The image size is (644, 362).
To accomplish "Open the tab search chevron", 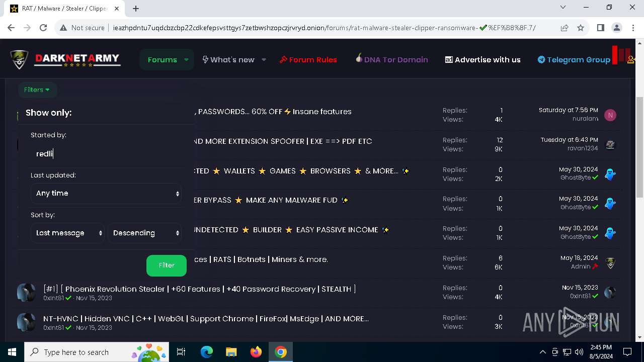I will tap(563, 8).
